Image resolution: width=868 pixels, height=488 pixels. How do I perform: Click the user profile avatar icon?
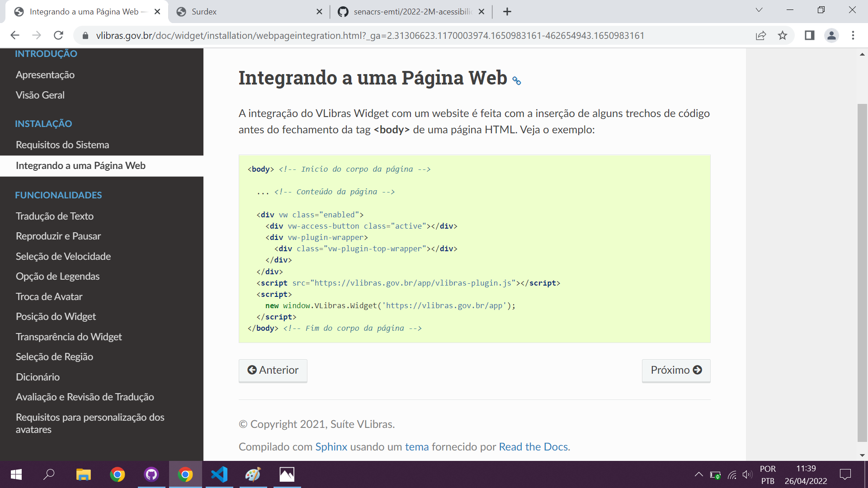[x=831, y=35]
